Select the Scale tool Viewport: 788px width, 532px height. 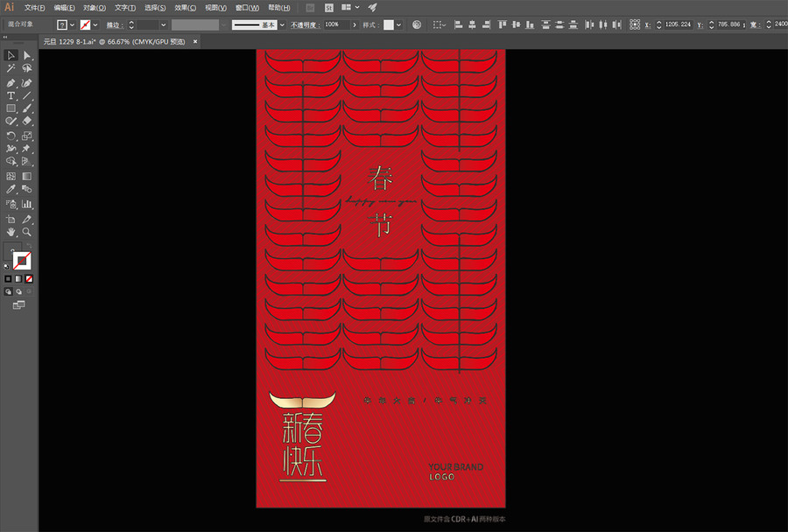point(27,136)
